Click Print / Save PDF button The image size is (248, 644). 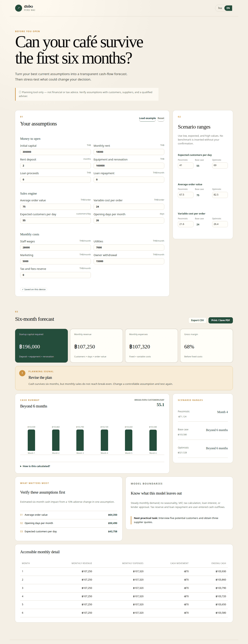pos(220,320)
